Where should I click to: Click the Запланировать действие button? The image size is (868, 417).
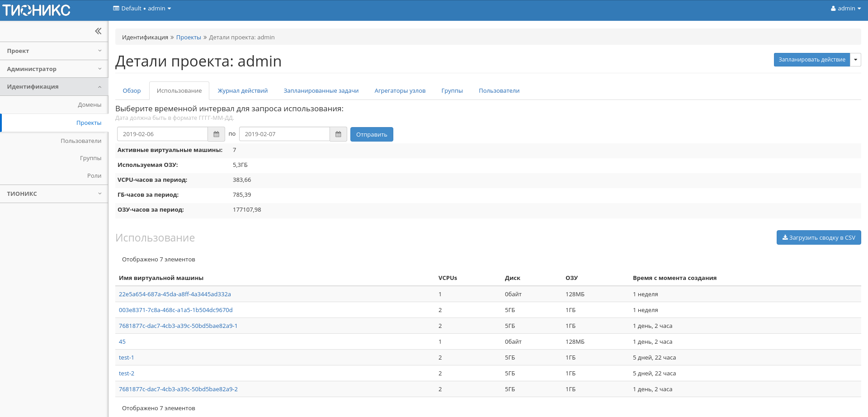coord(811,60)
